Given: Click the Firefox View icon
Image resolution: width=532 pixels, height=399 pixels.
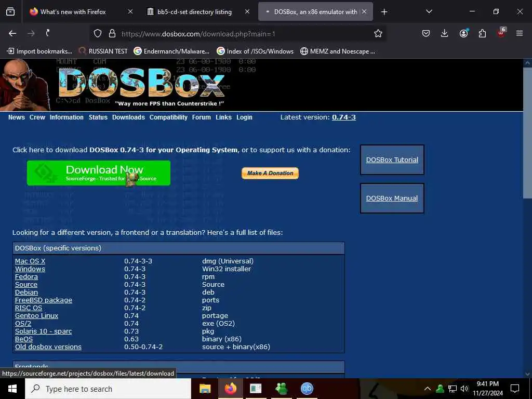Looking at the screenshot, I should pyautogui.click(x=10, y=11).
